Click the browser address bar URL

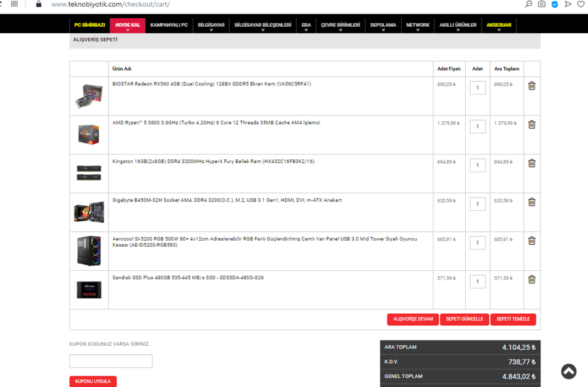click(x=110, y=5)
